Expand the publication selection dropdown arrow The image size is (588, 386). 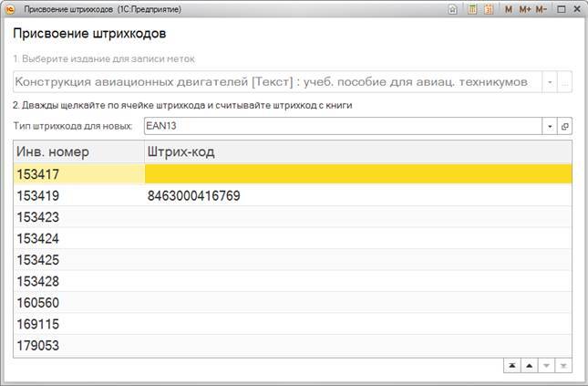[550, 82]
